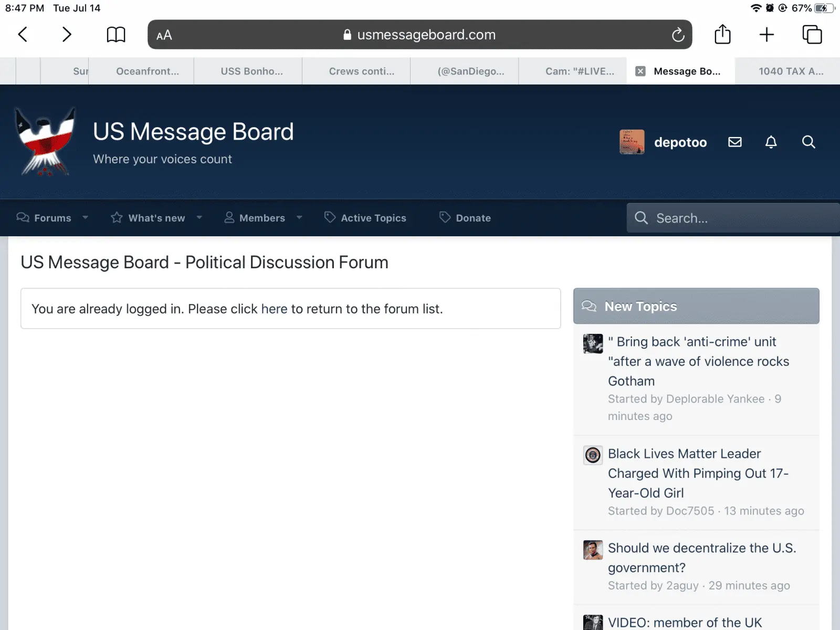Open the AA reader view menu
The image size is (840, 630).
(164, 35)
